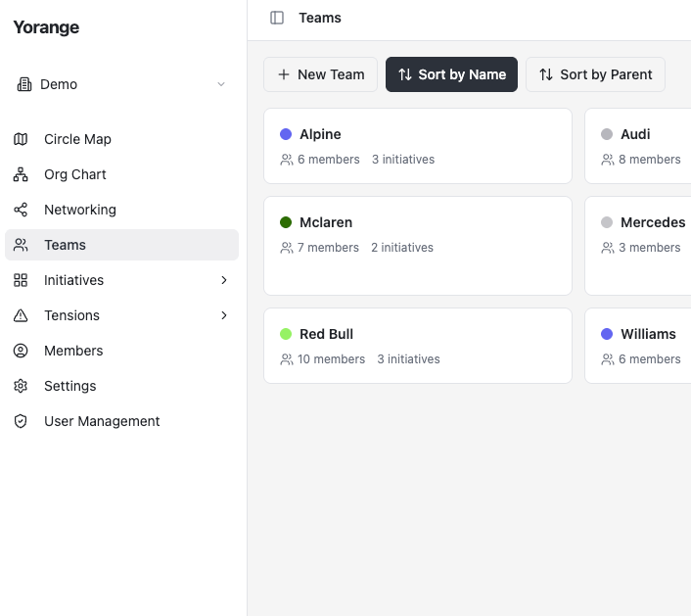This screenshot has height=616, width=691.
Task: Click the Teams people icon in sidebar
Action: [21, 245]
